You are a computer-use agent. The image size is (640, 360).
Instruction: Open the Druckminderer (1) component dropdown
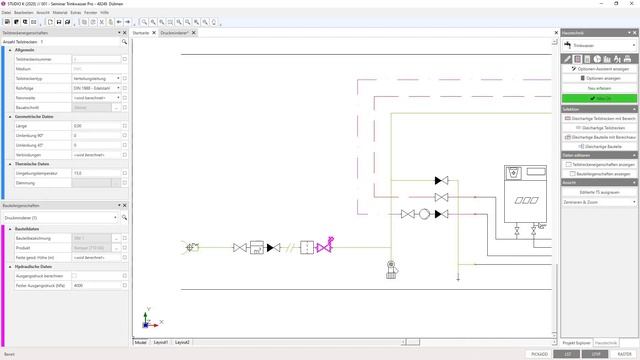[115, 218]
